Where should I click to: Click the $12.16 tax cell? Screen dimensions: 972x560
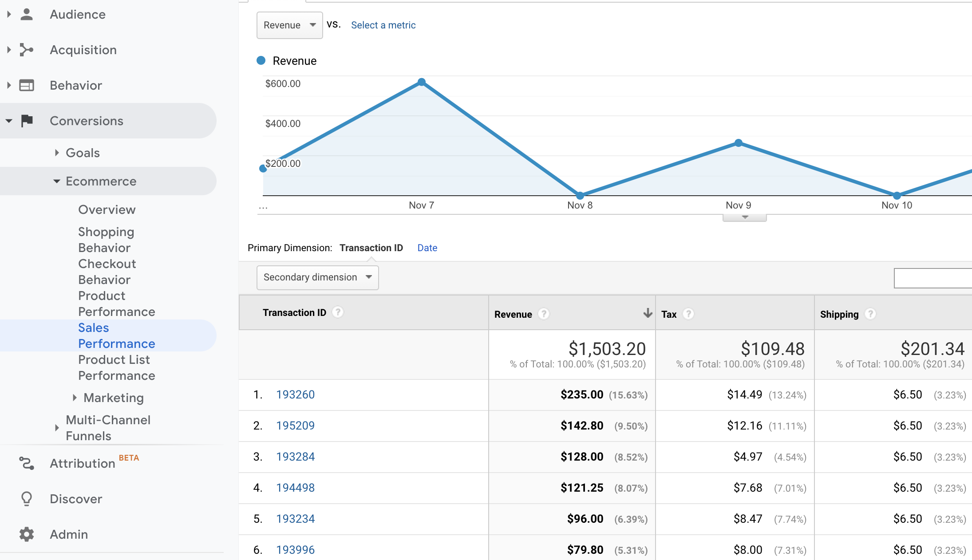[x=744, y=426]
